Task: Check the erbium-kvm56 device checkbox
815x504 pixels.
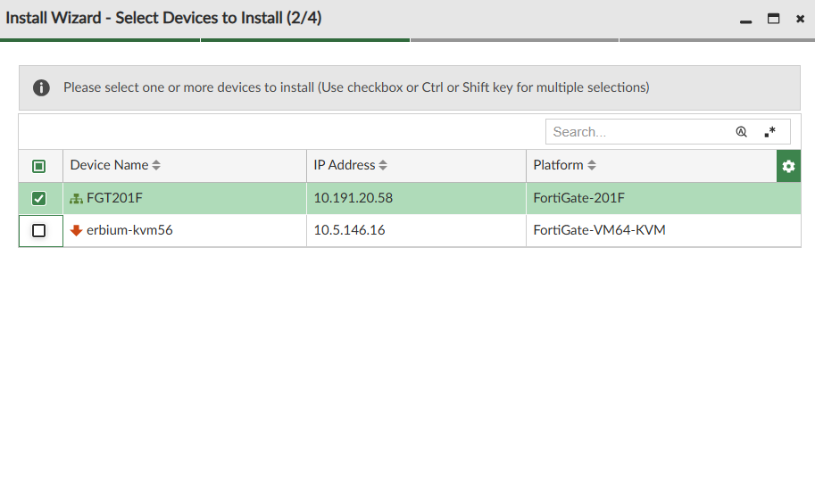Action: point(39,230)
